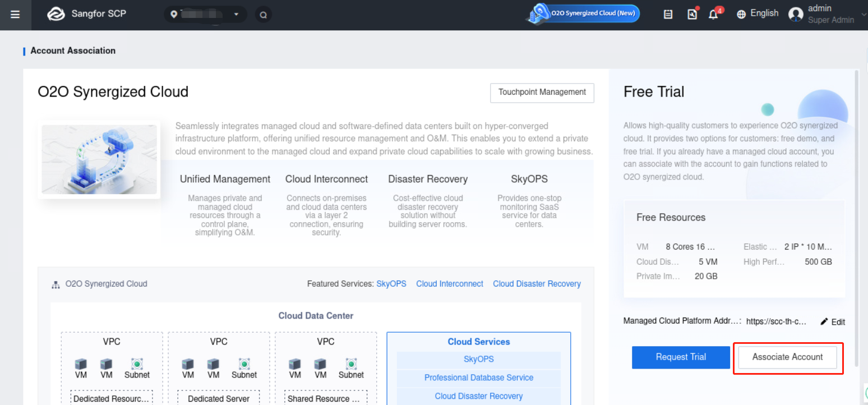The height and width of the screenshot is (405, 868).
Task: Select the Shared Resource box
Action: point(326,398)
